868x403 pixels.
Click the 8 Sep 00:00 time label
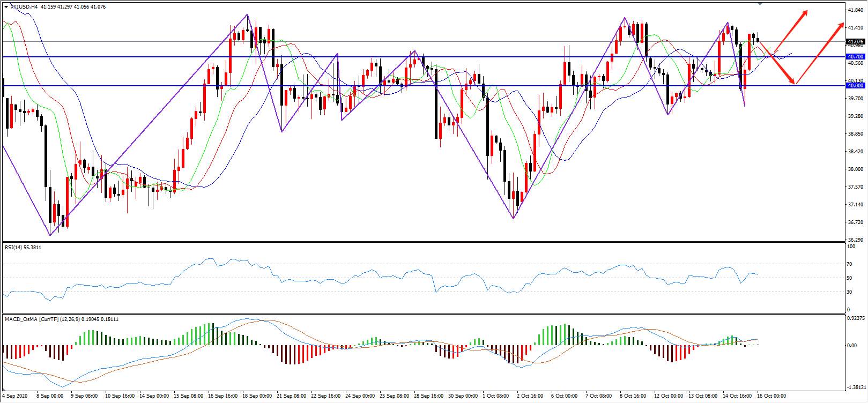click(49, 396)
